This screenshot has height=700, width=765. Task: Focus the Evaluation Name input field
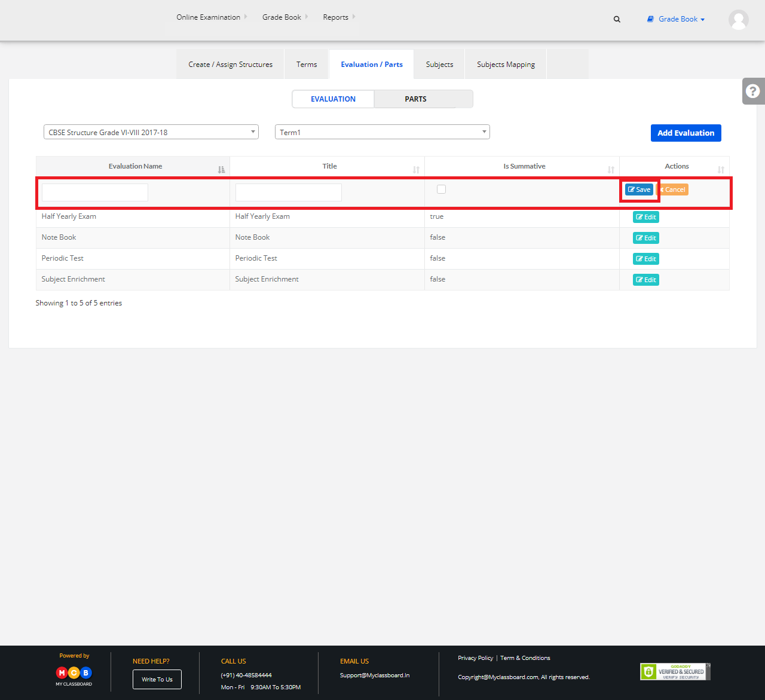tap(95, 192)
